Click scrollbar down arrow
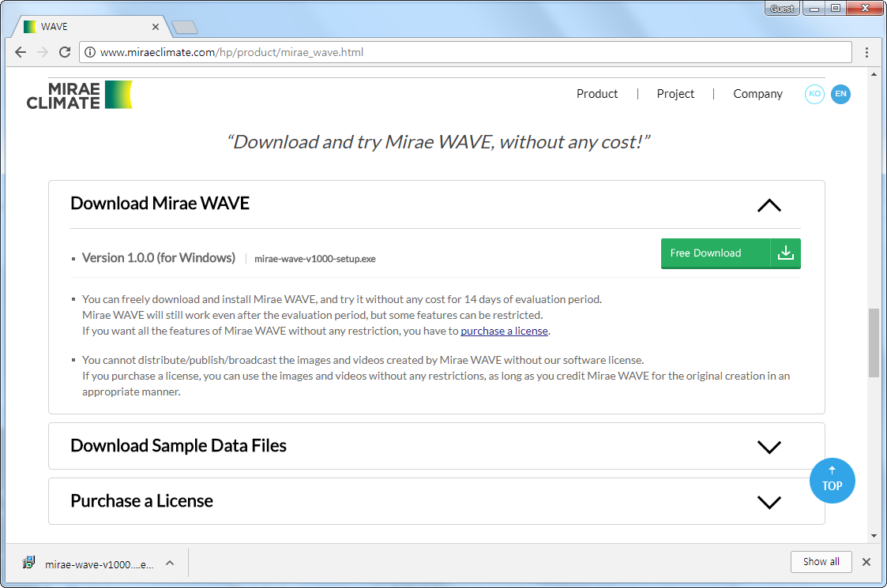 [874, 535]
